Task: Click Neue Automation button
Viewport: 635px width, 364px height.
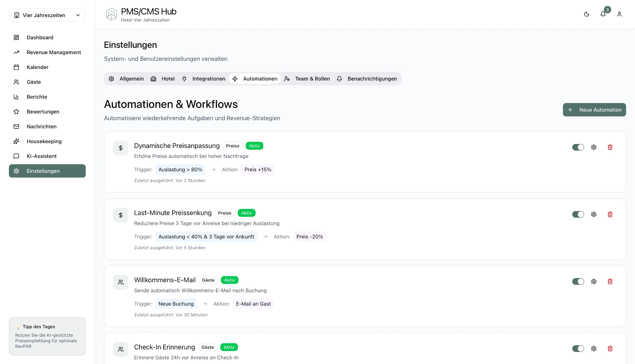Action: pos(594,110)
